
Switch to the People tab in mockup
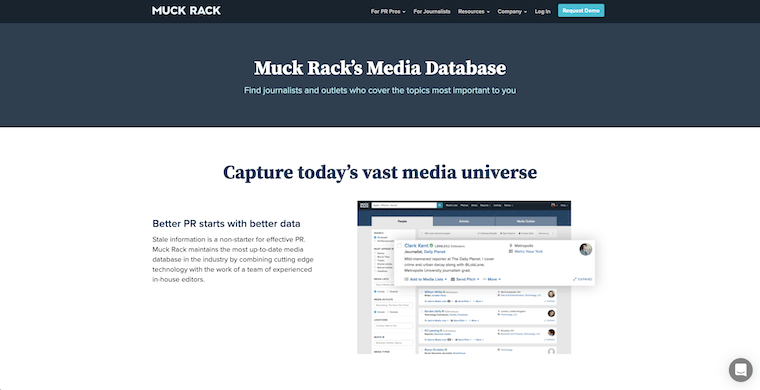402,221
